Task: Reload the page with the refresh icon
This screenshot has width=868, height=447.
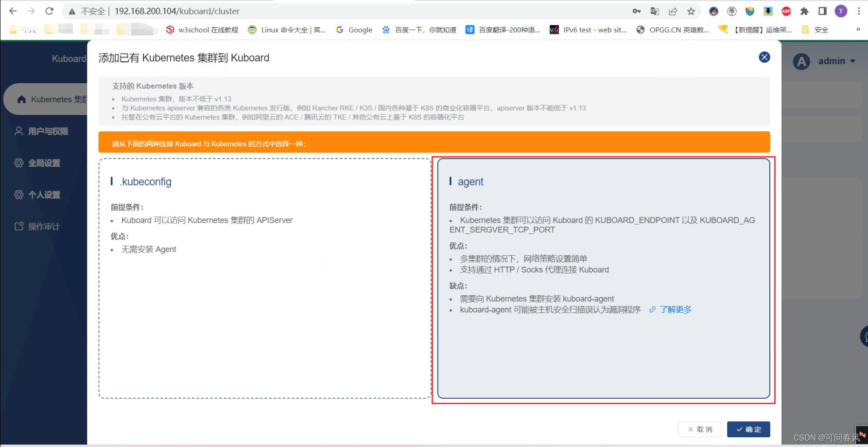Action: coord(49,11)
